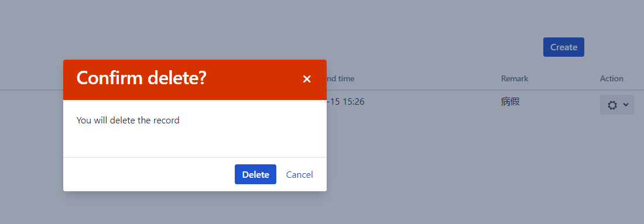Click the partially hidden end time header

point(341,78)
